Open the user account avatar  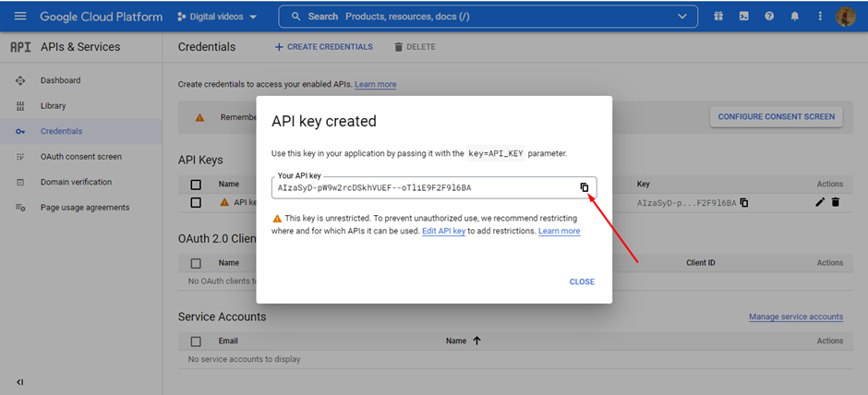pos(846,17)
